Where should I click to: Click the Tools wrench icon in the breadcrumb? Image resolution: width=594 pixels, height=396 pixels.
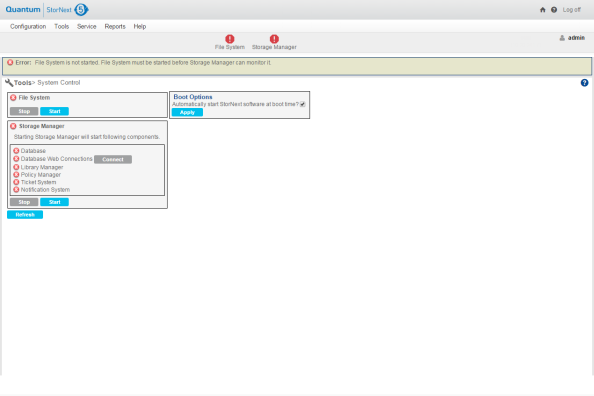point(9,83)
